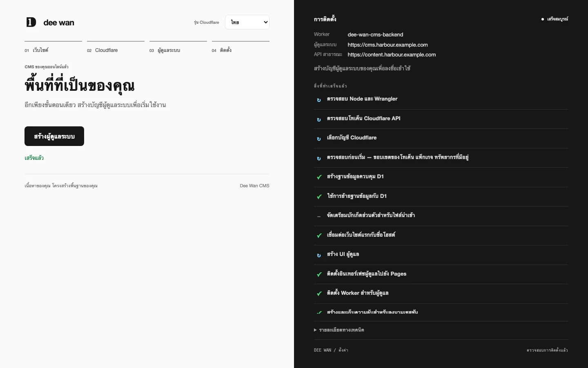Click the "เสร็จสมบูรณ์" status label

[557, 19]
